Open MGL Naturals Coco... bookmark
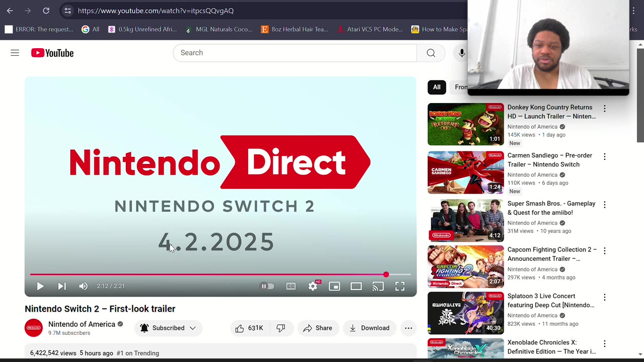This screenshot has width=644, height=362. tap(219, 29)
